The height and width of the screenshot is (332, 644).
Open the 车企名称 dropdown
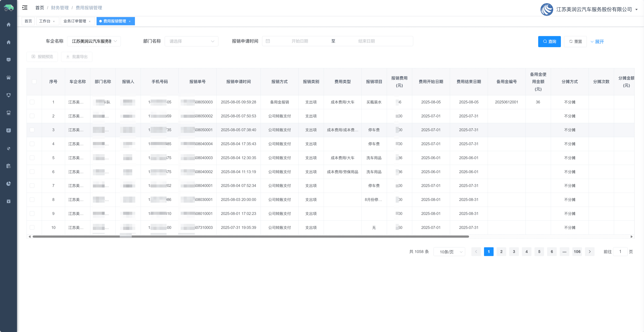click(x=94, y=41)
